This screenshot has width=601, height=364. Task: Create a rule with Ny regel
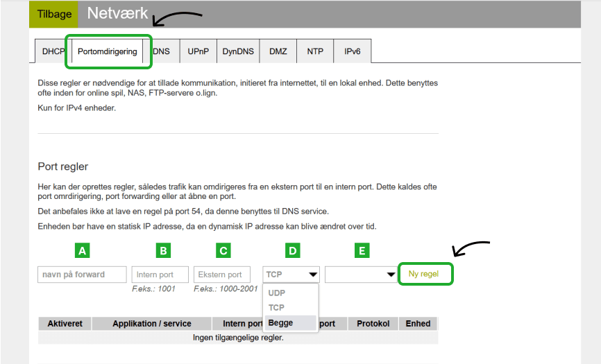point(425,274)
